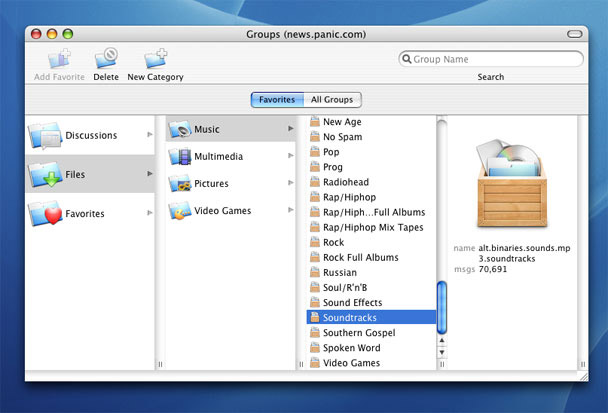Select the Multimedia film folder icon

click(180, 156)
